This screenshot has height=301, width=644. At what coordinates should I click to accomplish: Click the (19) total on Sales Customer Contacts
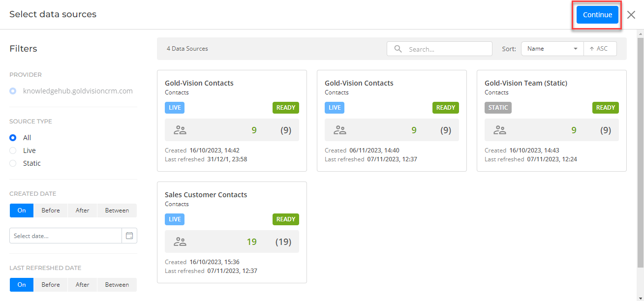283,241
